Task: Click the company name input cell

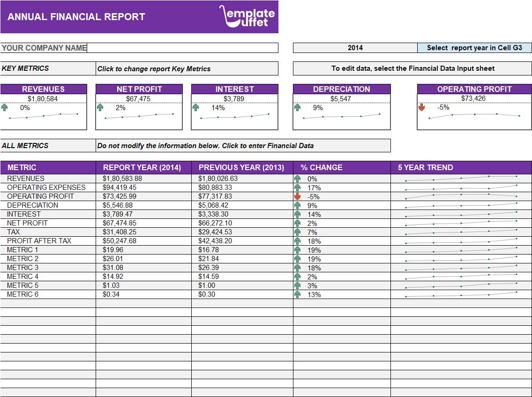Action: (182, 48)
